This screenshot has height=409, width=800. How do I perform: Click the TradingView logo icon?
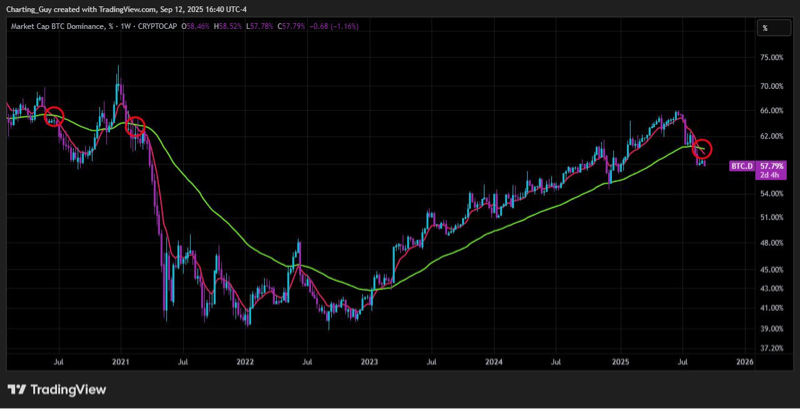click(17, 389)
